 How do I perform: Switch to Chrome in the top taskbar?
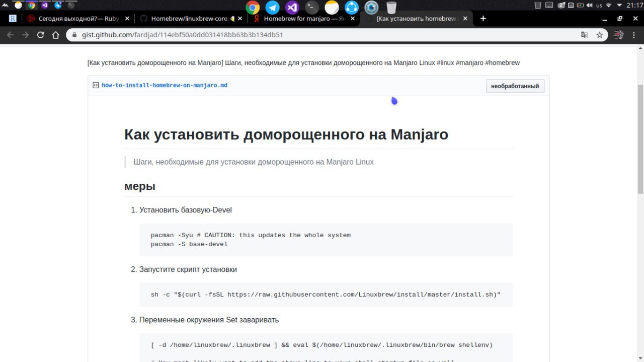pyautogui.click(x=31, y=5)
